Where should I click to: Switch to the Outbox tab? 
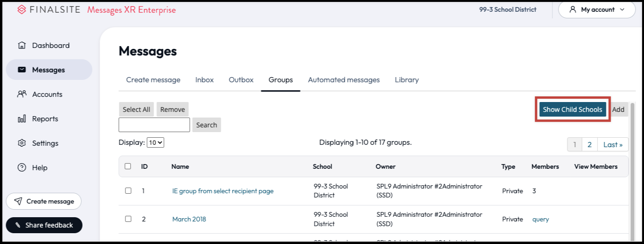tap(241, 80)
